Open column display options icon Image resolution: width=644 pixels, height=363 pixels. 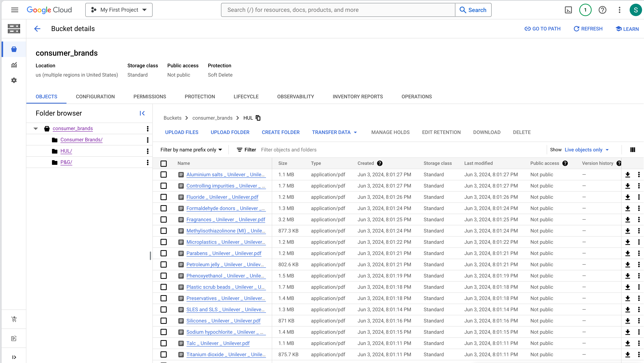pos(633,150)
